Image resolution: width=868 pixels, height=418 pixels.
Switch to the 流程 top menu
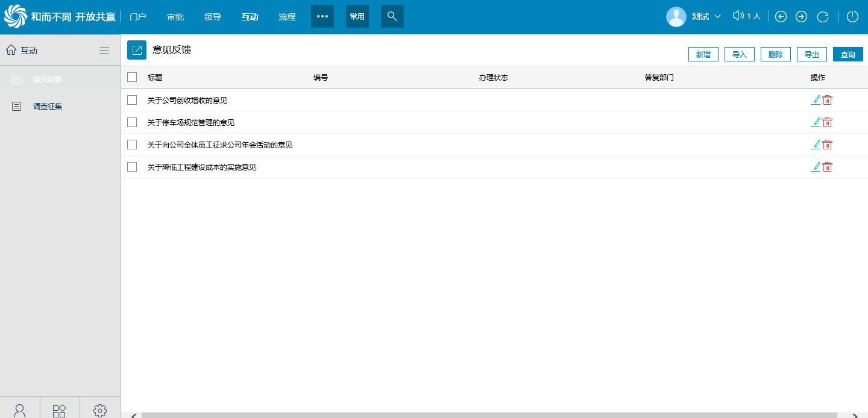(287, 17)
